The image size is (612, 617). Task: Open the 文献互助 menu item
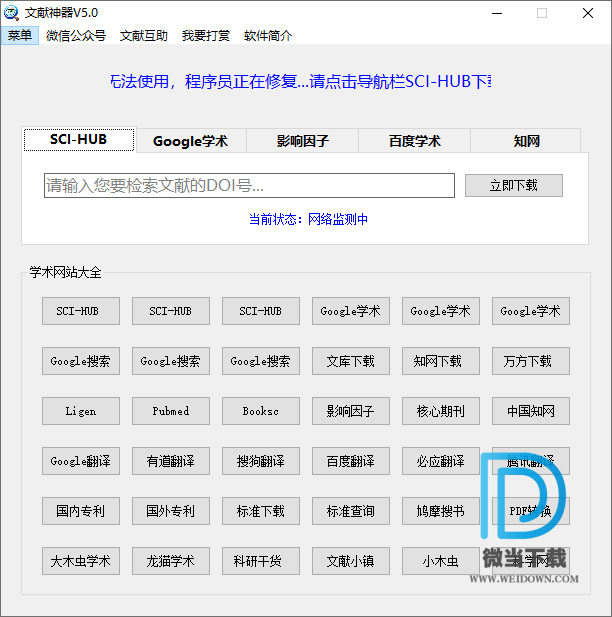click(x=143, y=36)
